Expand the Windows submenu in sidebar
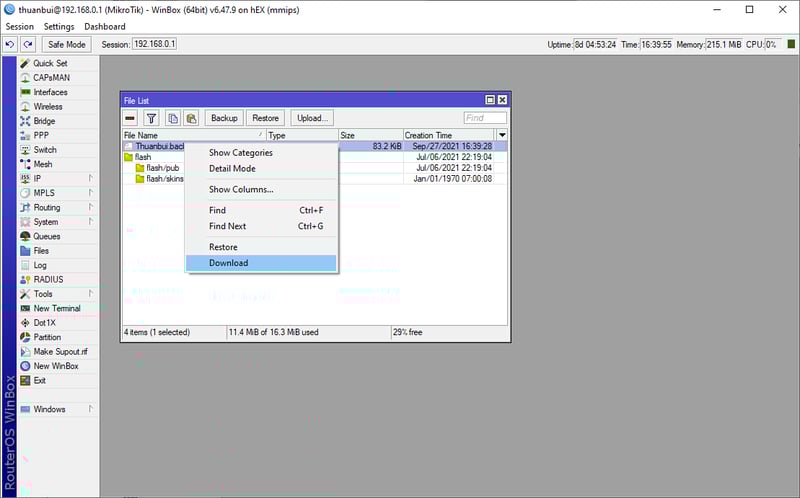The height and width of the screenshot is (498, 800). tap(49, 409)
